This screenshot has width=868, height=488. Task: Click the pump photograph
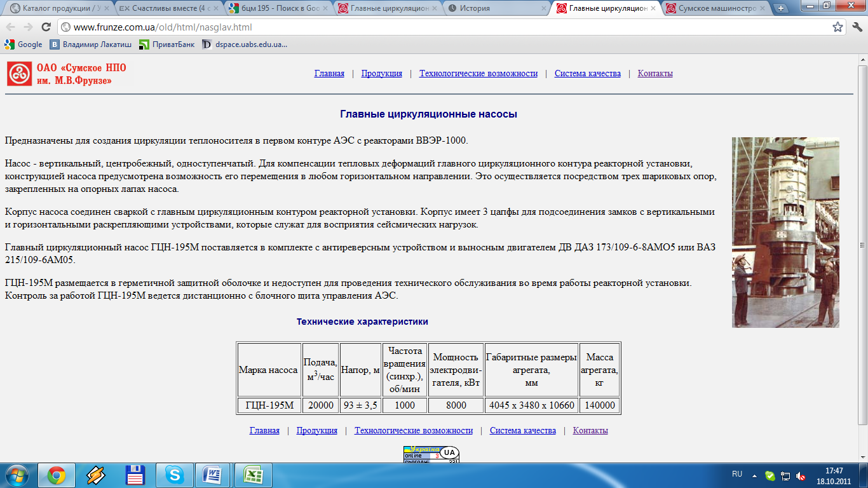(785, 233)
